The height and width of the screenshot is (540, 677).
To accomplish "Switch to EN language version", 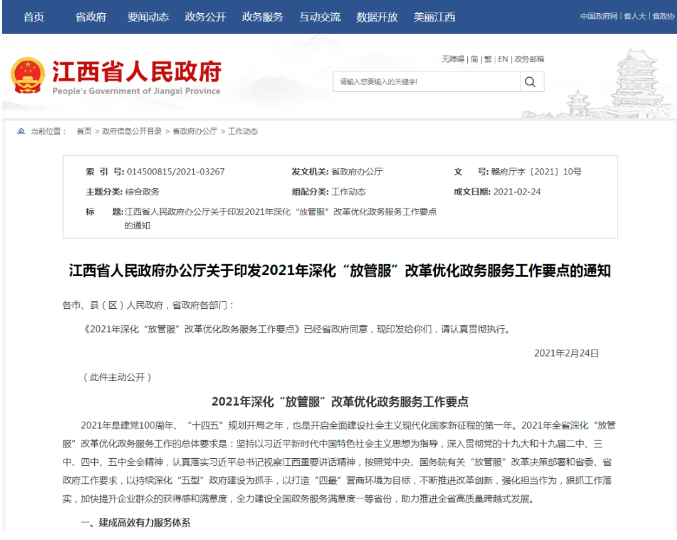I will (503, 59).
